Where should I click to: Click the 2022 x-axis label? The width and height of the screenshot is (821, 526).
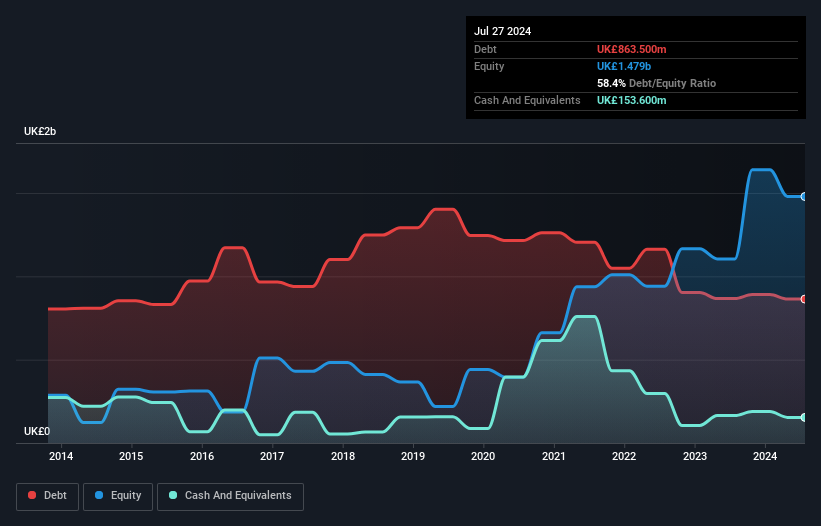click(x=624, y=456)
